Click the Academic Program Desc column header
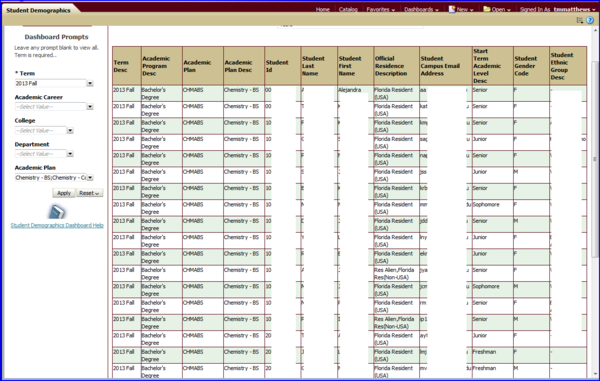The height and width of the screenshot is (381, 600). pos(162,66)
